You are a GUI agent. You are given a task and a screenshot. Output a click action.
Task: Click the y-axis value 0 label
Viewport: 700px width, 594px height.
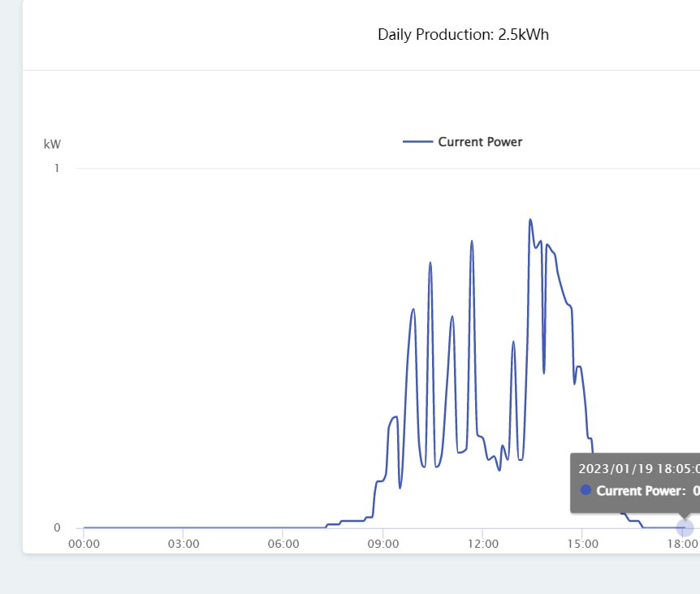[57, 527]
